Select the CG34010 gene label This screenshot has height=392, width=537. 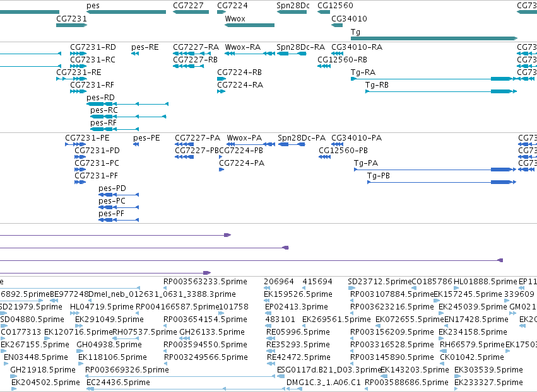point(349,18)
